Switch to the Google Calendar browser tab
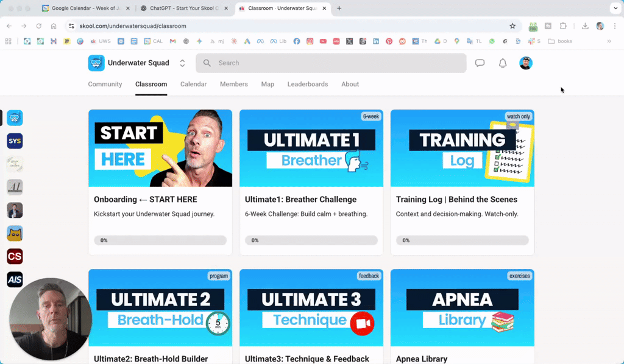Viewport: 624px width, 364px height. tap(86, 9)
